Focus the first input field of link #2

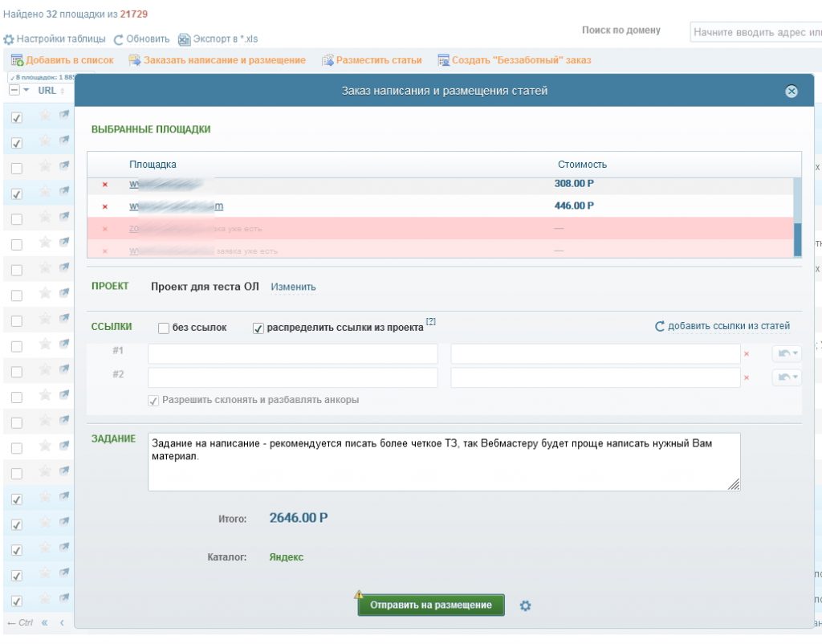292,377
